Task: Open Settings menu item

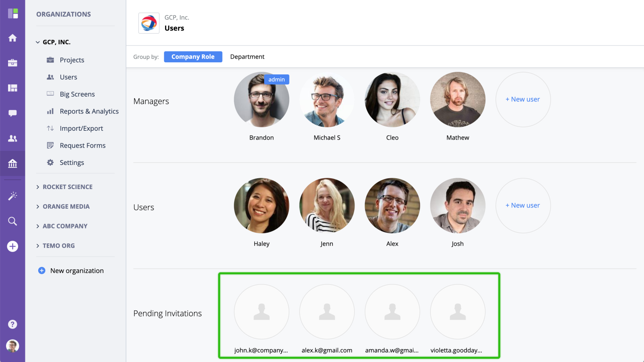Action: (72, 162)
